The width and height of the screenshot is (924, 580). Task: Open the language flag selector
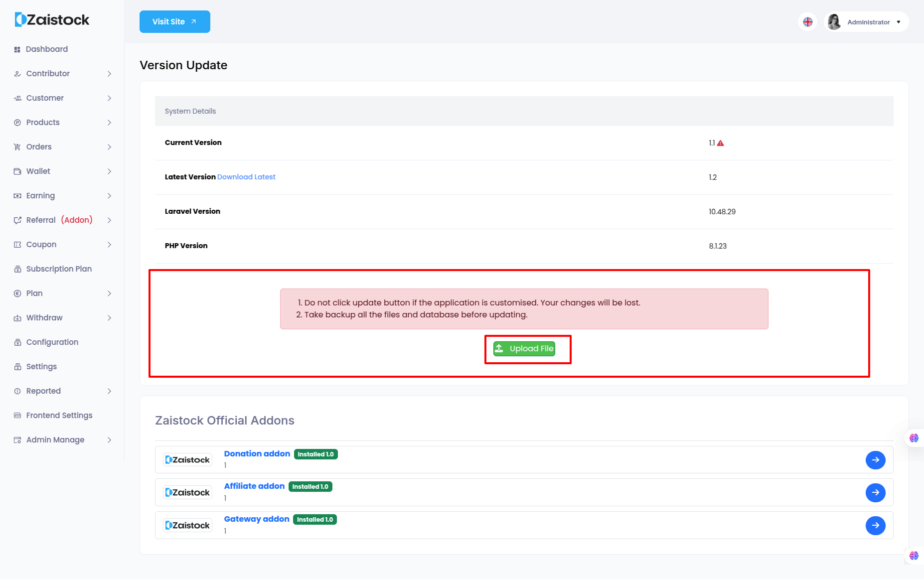tap(808, 22)
